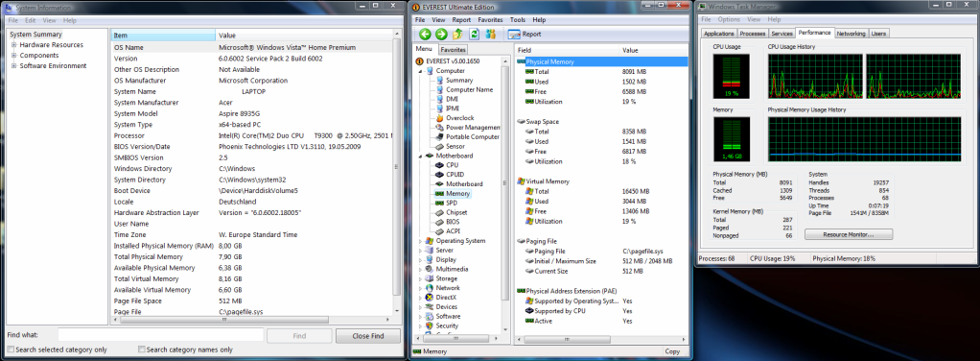Click the Find what input field
980x361 pixels.
161,335
